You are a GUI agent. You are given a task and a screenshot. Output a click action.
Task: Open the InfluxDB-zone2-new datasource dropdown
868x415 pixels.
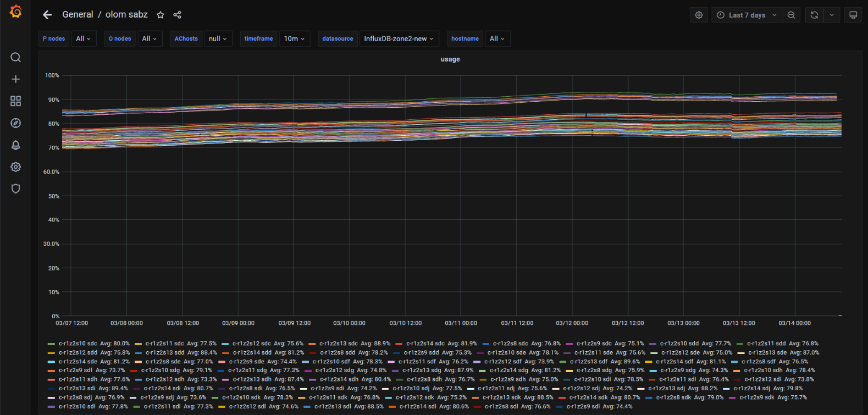tap(399, 39)
